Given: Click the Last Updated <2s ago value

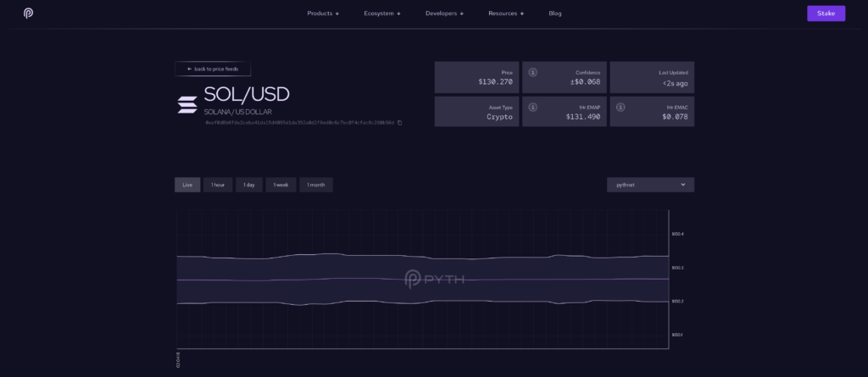Looking at the screenshot, I should coord(676,84).
